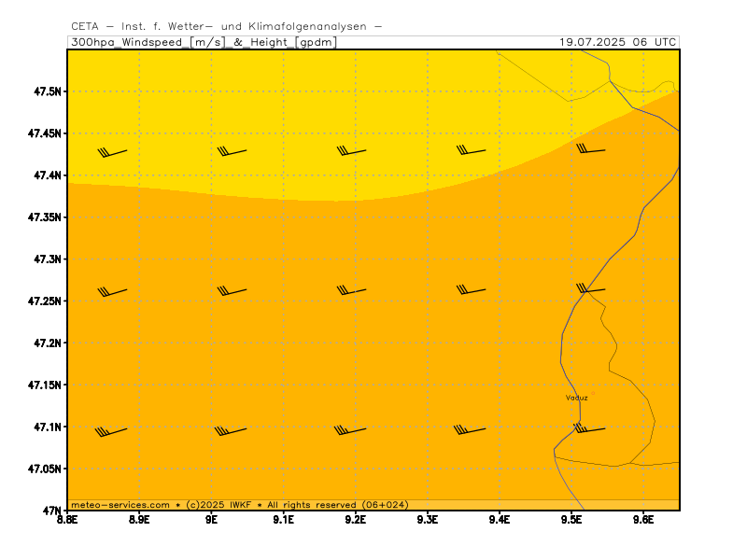747x560 pixels.
Task: Click the 47.2N latitude label
Action: click(x=48, y=343)
